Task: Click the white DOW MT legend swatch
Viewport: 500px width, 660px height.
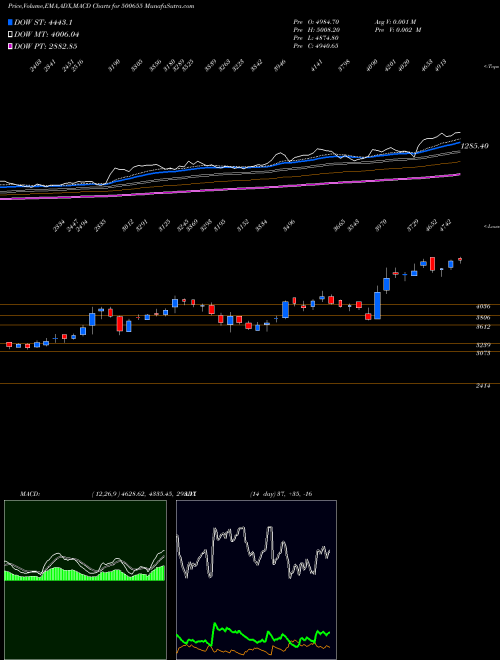Action: 10,35
